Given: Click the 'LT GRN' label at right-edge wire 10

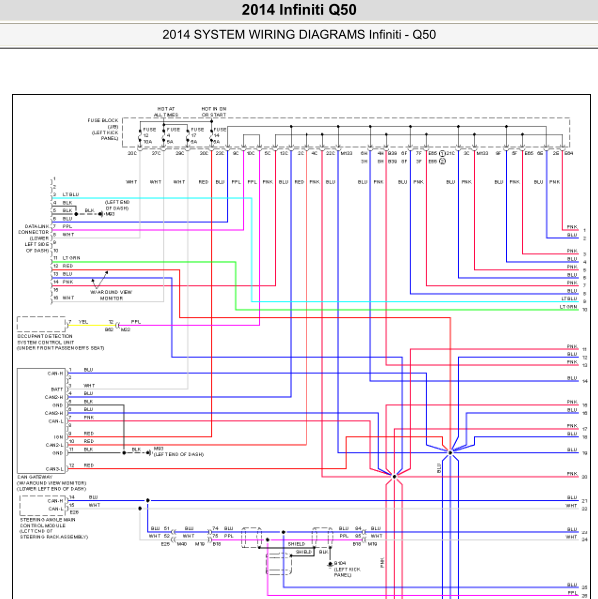Looking at the screenshot, I should click(x=569, y=307).
